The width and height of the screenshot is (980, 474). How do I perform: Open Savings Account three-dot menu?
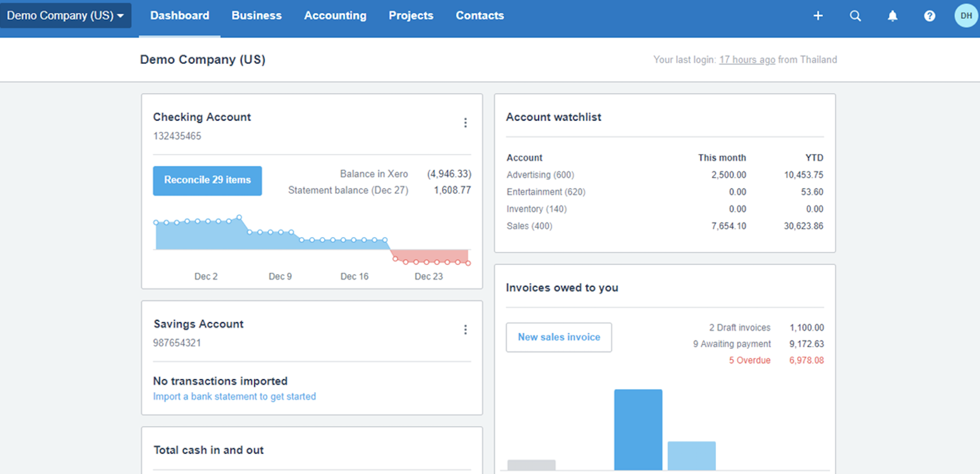point(465,329)
